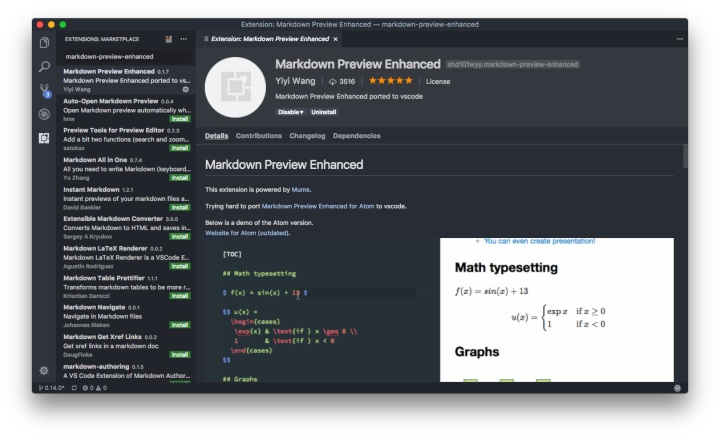
Task: Close the Markdown Preview Enhanced extension tab
Action: tap(335, 39)
